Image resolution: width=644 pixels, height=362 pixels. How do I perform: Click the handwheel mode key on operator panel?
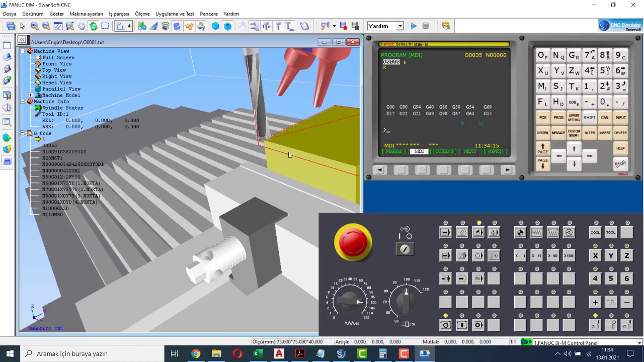pos(569,232)
